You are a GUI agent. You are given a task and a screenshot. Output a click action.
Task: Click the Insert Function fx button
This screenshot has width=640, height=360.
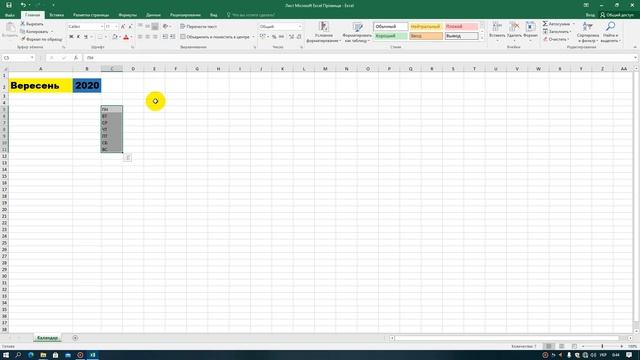(x=76, y=58)
